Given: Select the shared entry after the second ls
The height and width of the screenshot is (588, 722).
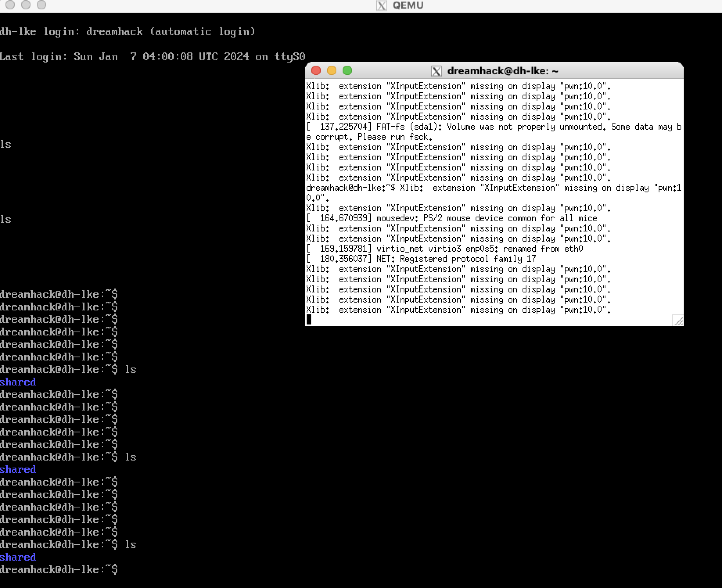Looking at the screenshot, I should pyautogui.click(x=18, y=470).
